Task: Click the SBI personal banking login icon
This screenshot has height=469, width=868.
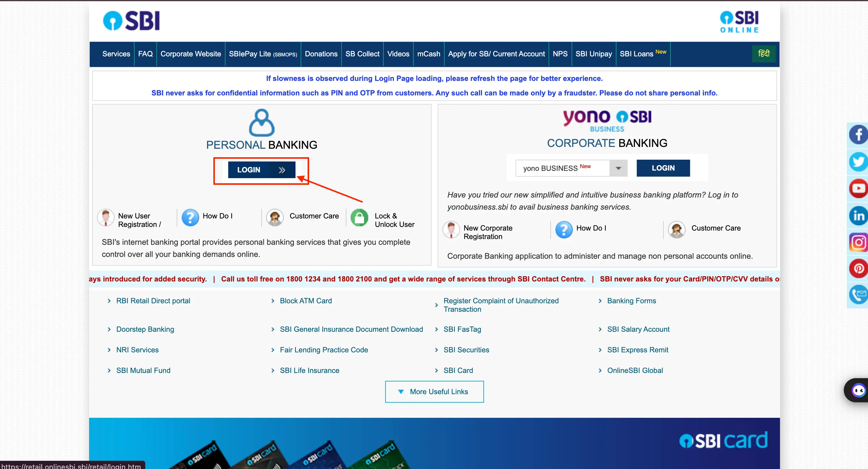Action: point(261,169)
